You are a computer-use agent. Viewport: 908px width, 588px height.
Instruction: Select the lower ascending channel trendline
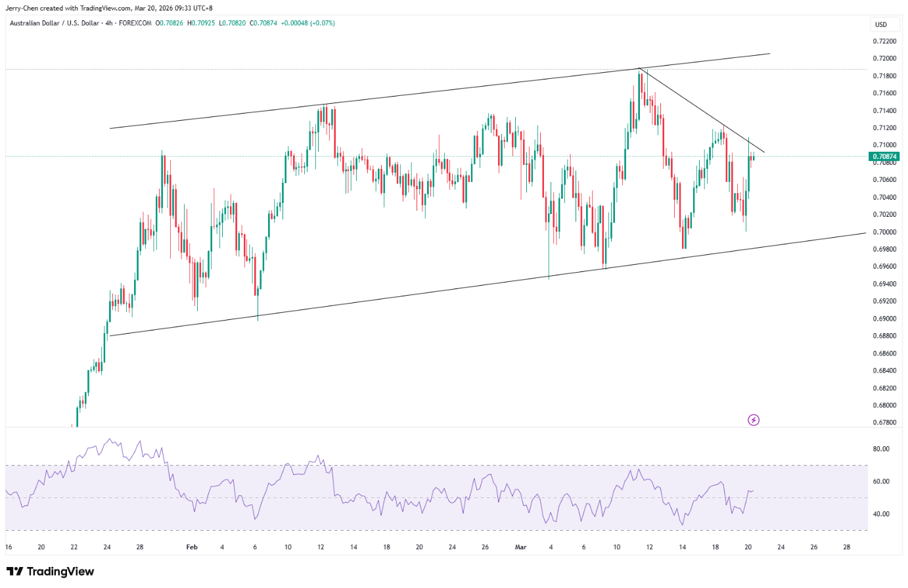488,284
